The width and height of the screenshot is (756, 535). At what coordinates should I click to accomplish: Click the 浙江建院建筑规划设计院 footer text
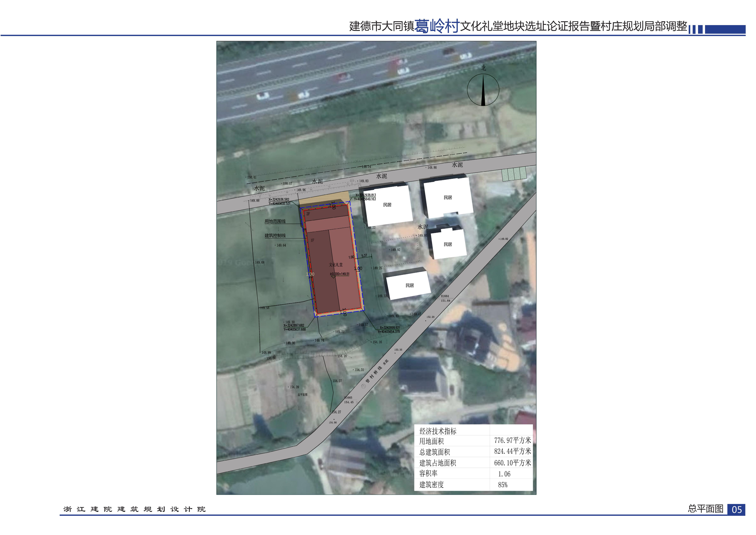pyautogui.click(x=134, y=509)
